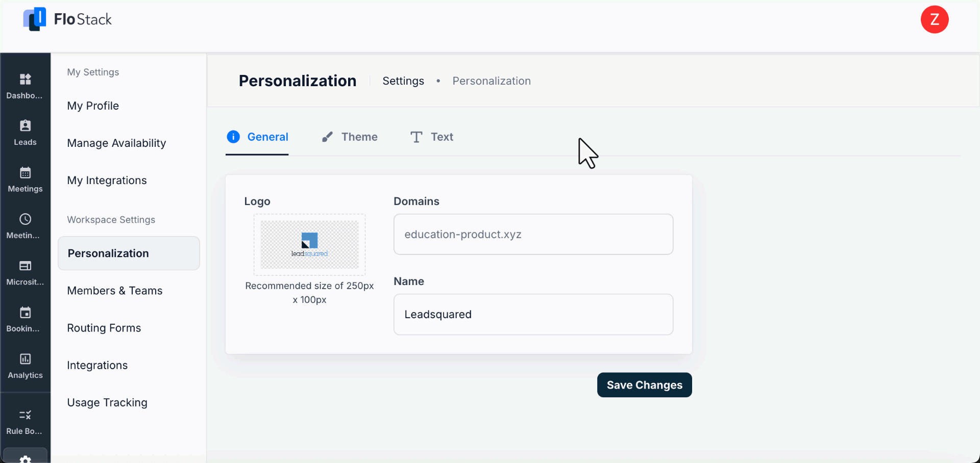Open Meetings via the calendar icon
Screen dimensions: 980x463
pyautogui.click(x=25, y=178)
